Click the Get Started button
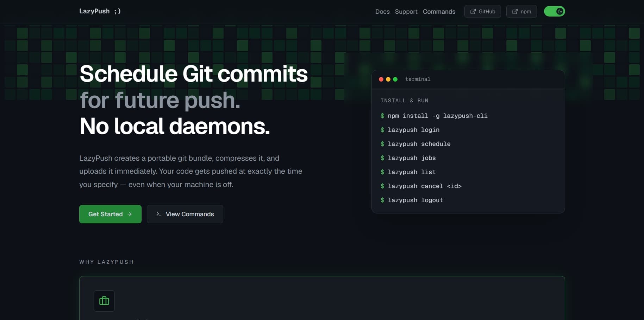 110,214
